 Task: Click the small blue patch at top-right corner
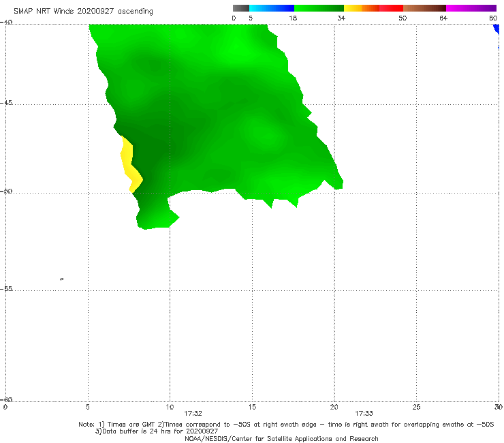point(497,29)
